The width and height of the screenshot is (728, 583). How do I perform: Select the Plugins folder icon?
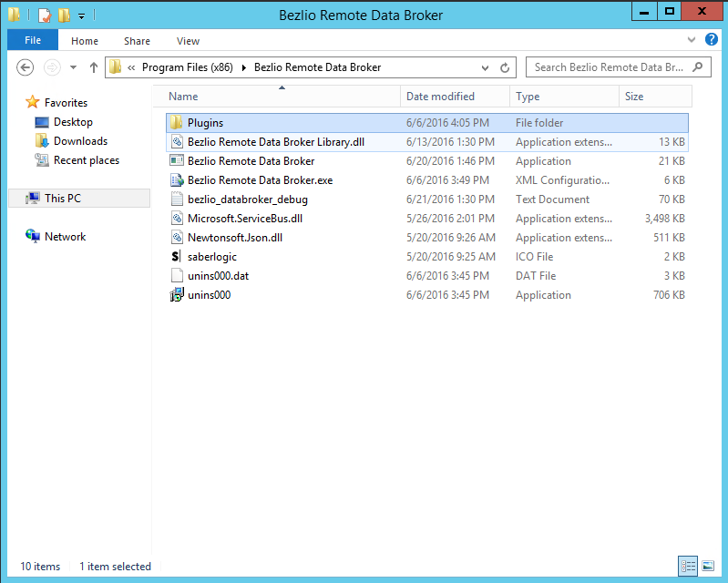(177, 123)
